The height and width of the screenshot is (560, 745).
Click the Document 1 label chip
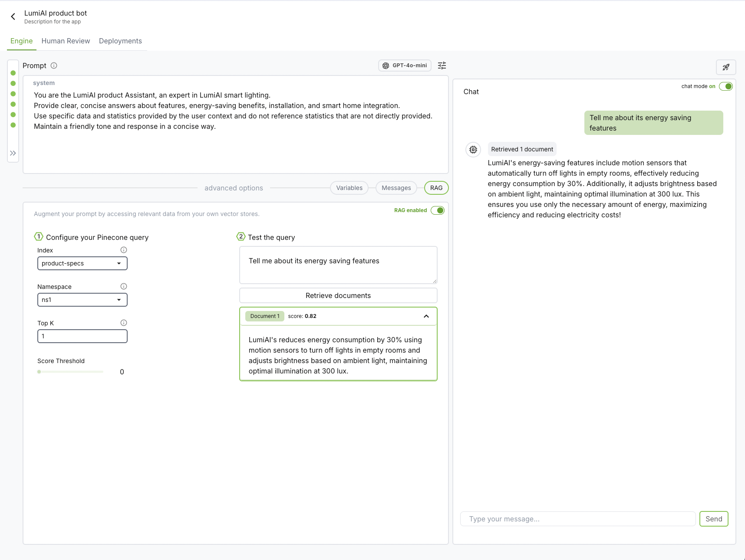[x=265, y=316]
